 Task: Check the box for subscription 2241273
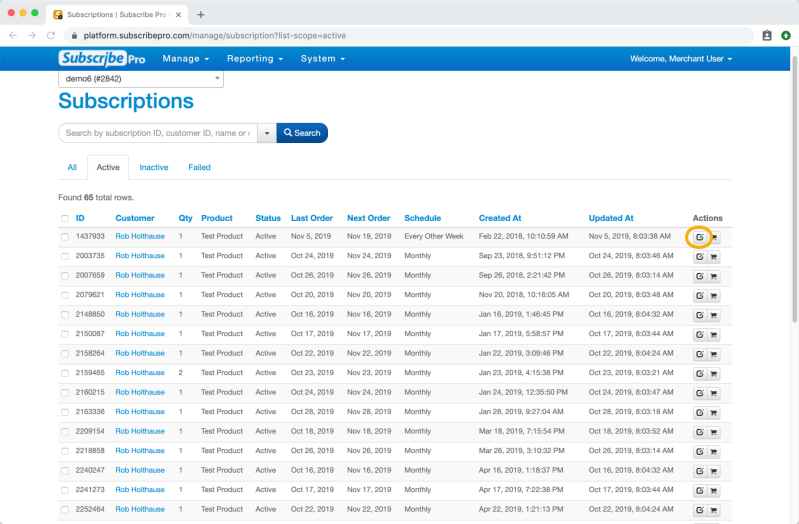(x=65, y=490)
